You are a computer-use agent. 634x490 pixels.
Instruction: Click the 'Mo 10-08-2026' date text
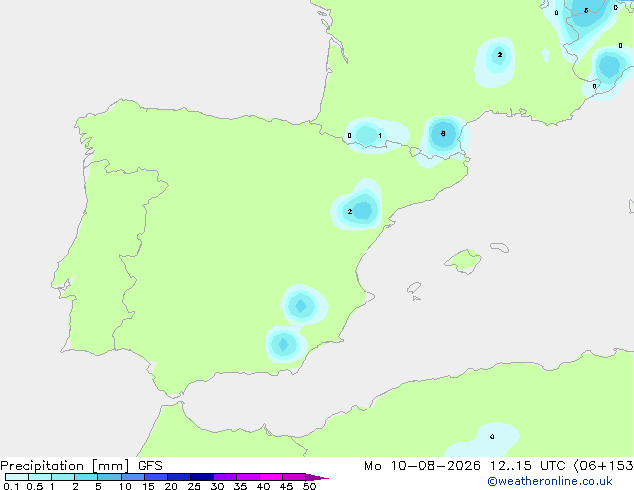tap(422, 466)
